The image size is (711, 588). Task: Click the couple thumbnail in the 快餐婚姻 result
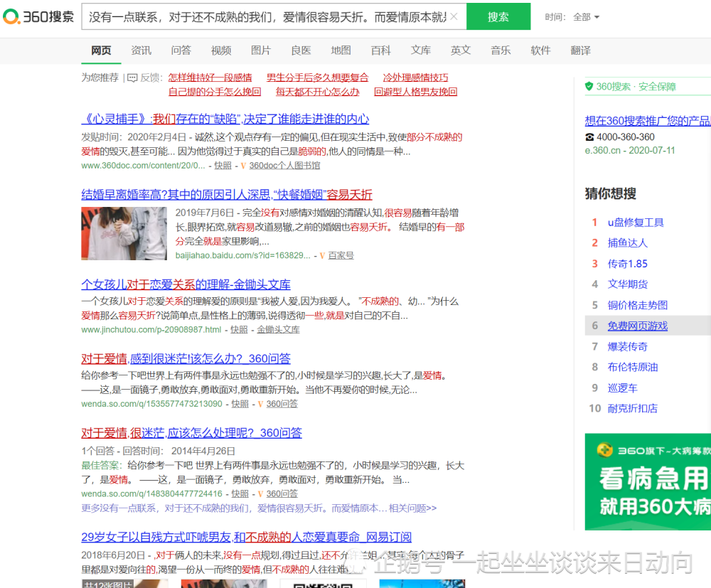click(124, 233)
